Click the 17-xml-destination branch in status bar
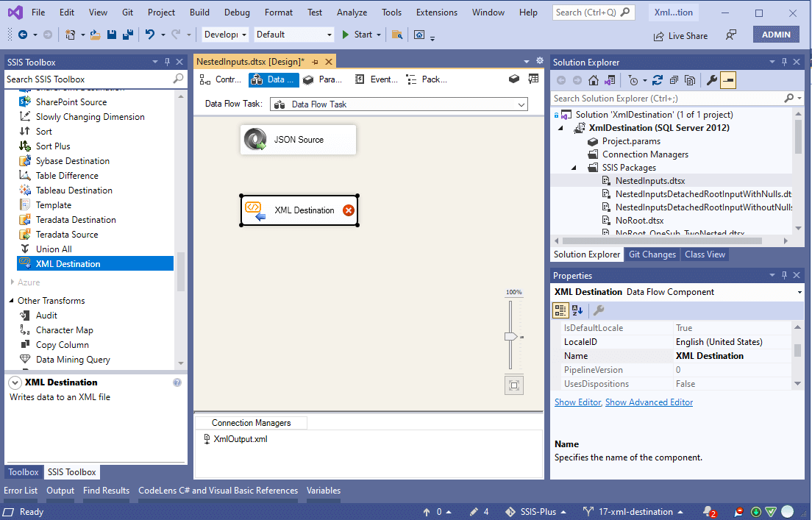 [x=633, y=512]
